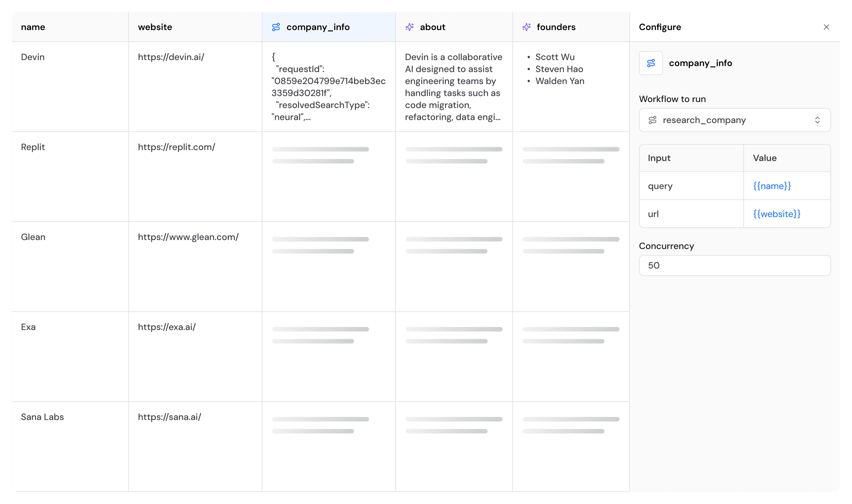Click the company_info workflow icon tile in Configure panel

click(x=651, y=63)
